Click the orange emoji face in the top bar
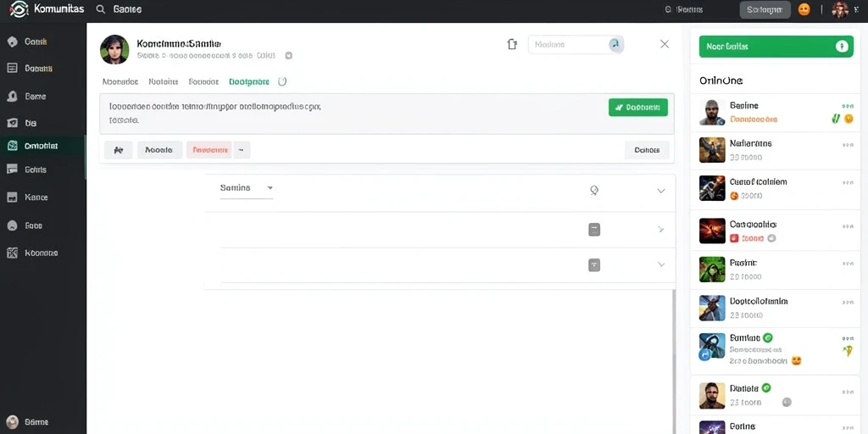 pyautogui.click(x=804, y=9)
